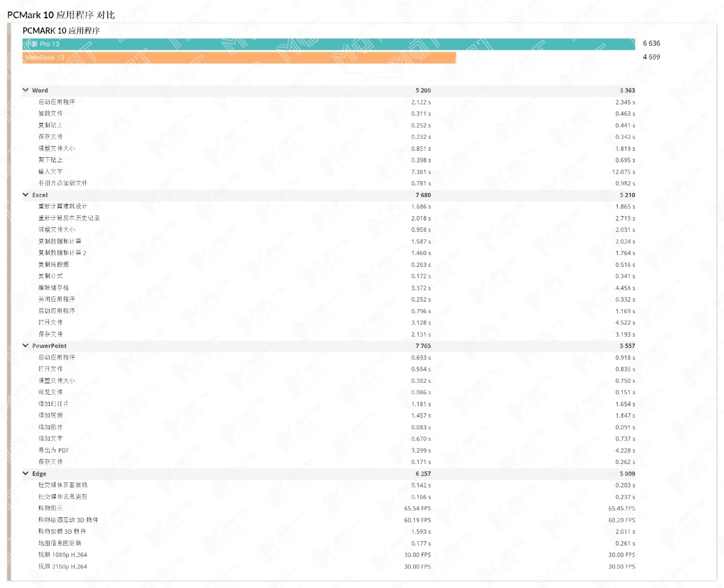The height and width of the screenshot is (588, 724).
Task: Click the overall score 6 636
Action: [651, 43]
